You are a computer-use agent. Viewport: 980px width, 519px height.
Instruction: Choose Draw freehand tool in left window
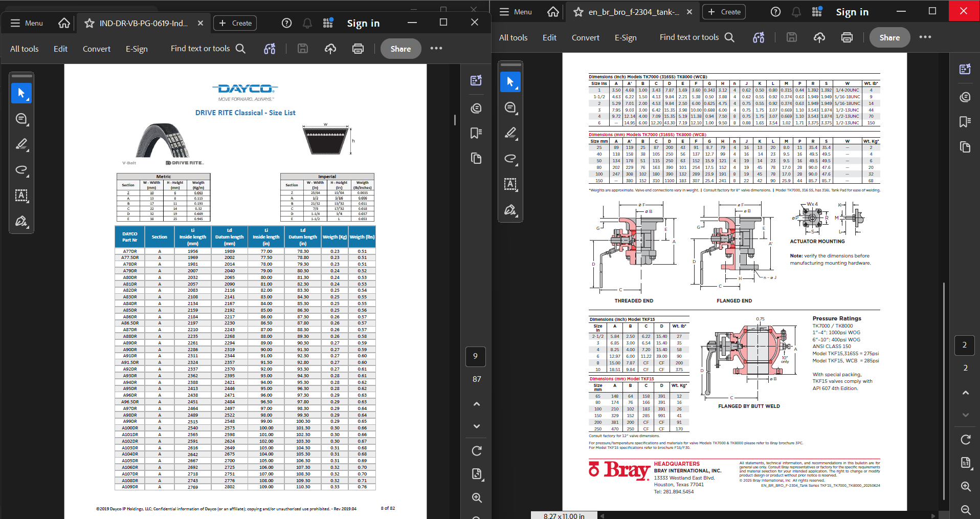(x=21, y=170)
